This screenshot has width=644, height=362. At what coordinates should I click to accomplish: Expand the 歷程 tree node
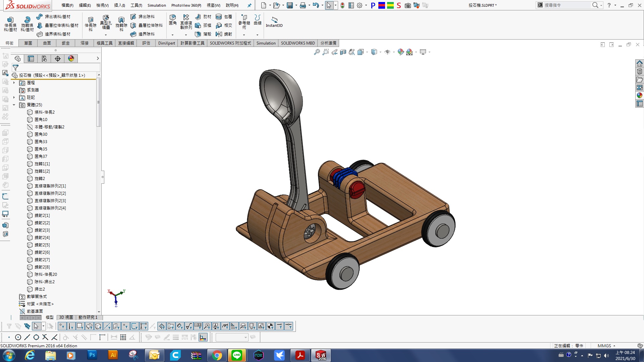pos(14,83)
